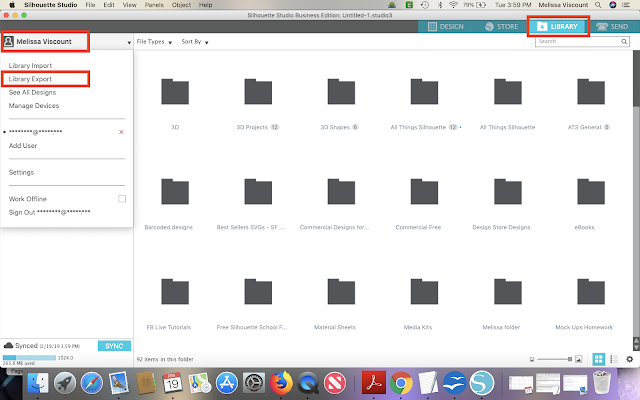Open the 3D folder
Image resolution: width=640 pixels, height=400 pixels.
tap(175, 91)
